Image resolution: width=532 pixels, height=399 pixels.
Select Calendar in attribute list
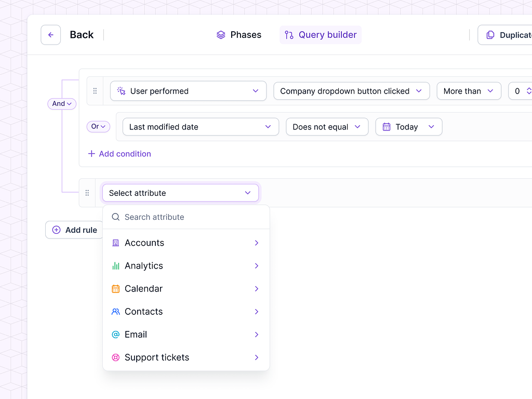187,289
